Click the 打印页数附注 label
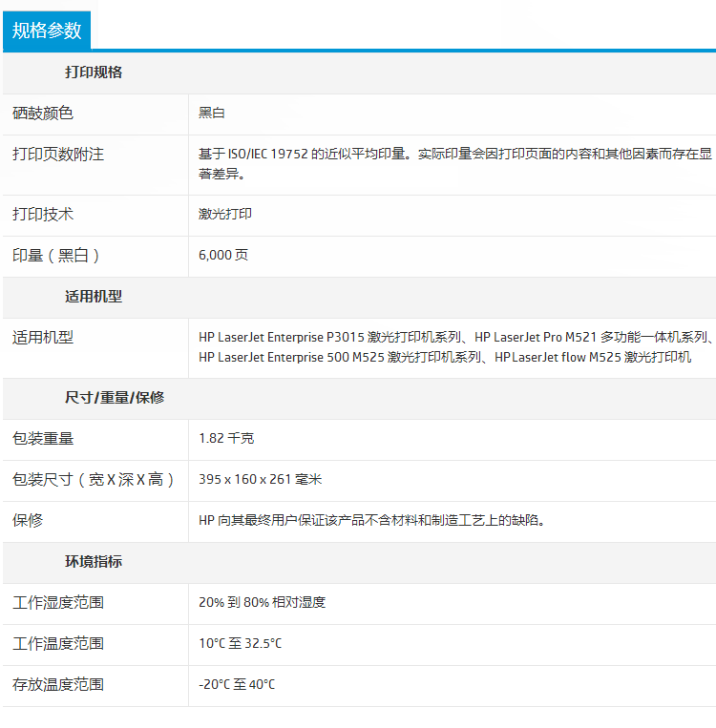Screen dimensions: 716x728 58,155
